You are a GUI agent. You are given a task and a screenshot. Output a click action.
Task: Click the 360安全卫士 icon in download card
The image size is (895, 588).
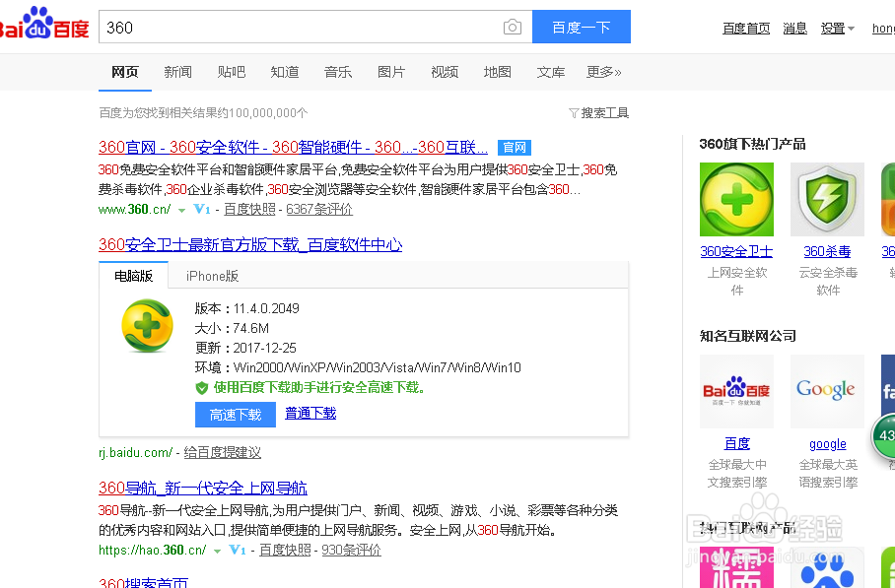(x=147, y=326)
